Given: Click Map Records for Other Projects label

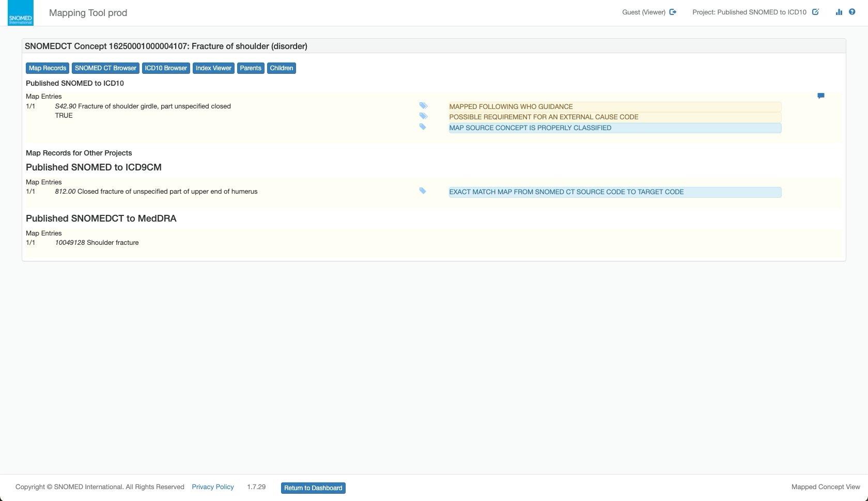Looking at the screenshot, I should [x=79, y=153].
